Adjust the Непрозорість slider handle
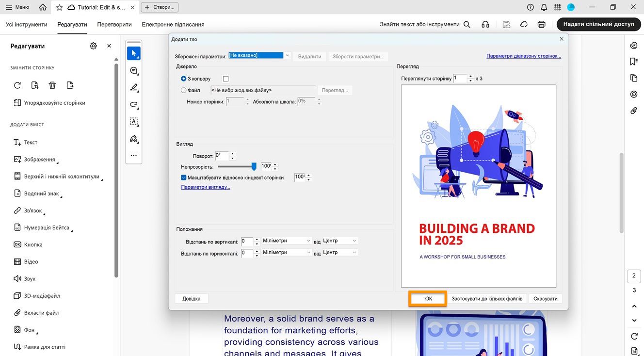 [x=254, y=166]
